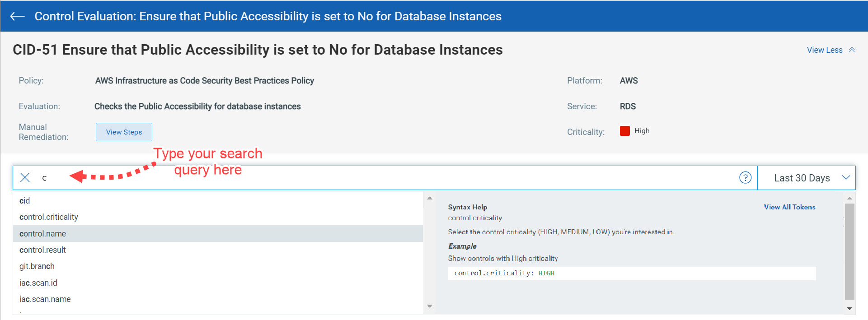
Task: Click the RDS service value
Action: [628, 107]
